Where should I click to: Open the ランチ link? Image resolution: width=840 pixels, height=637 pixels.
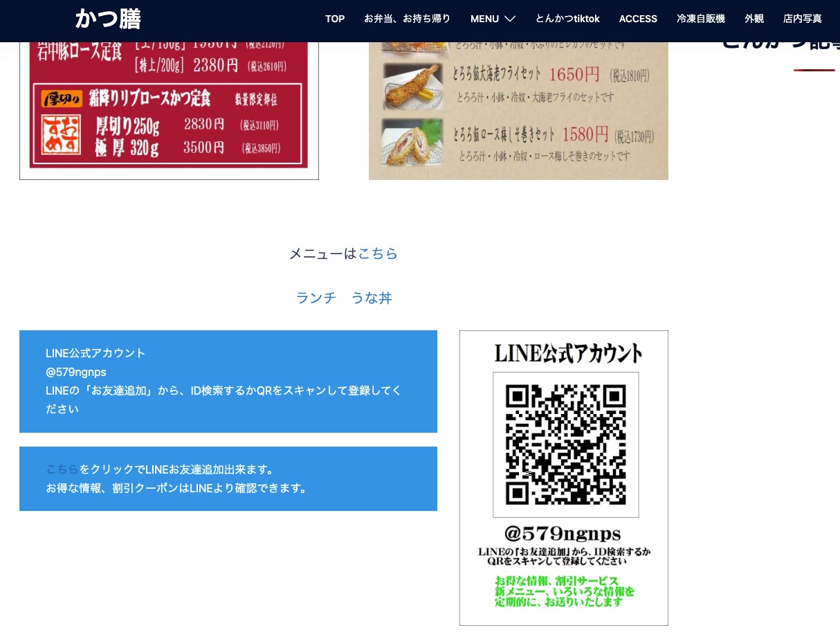(x=316, y=298)
